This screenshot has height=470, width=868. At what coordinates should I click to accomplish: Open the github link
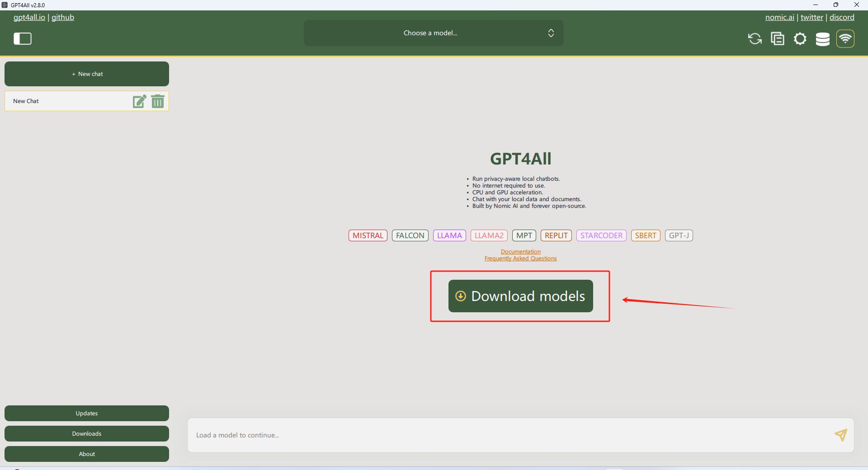tap(63, 18)
